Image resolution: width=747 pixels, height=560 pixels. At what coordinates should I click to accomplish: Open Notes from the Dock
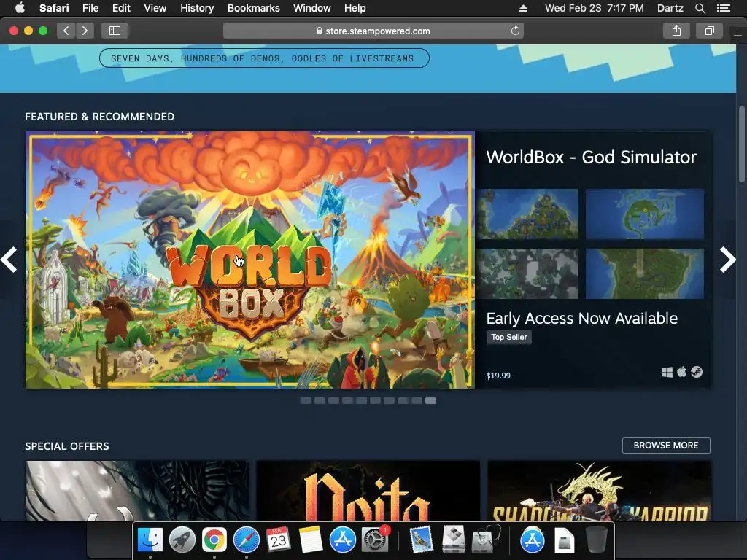pos(311,540)
